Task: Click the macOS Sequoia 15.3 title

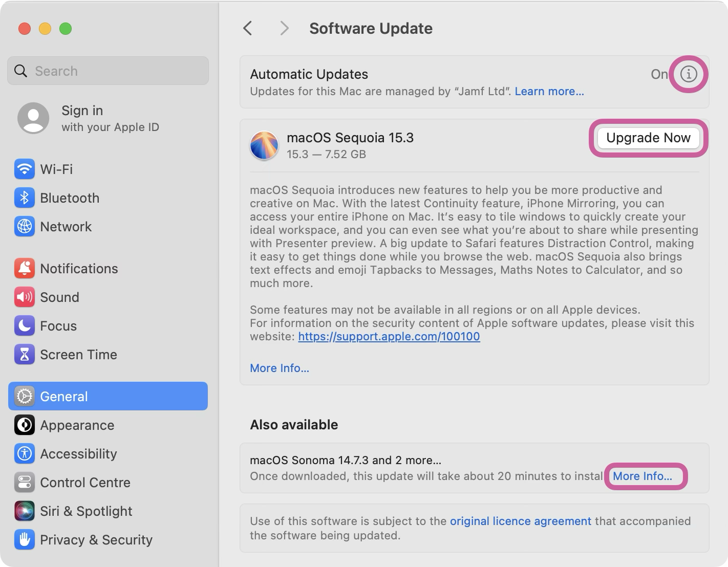Action: pos(350,138)
